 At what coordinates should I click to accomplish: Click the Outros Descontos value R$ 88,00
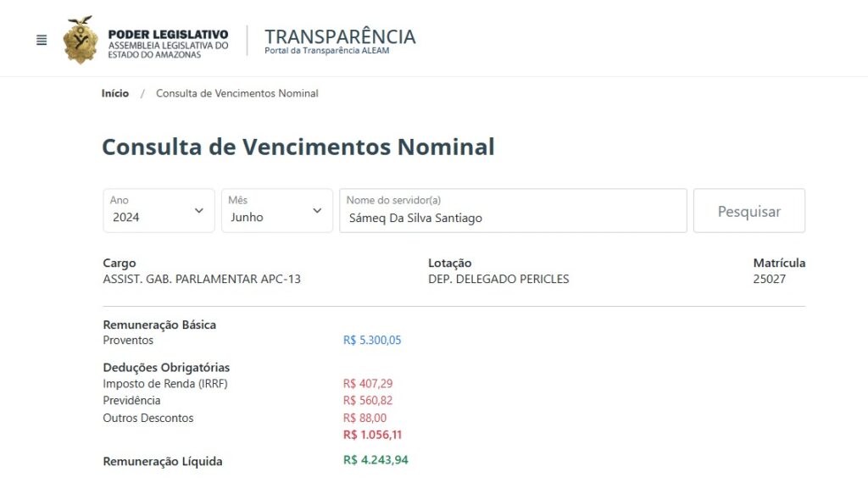(364, 418)
